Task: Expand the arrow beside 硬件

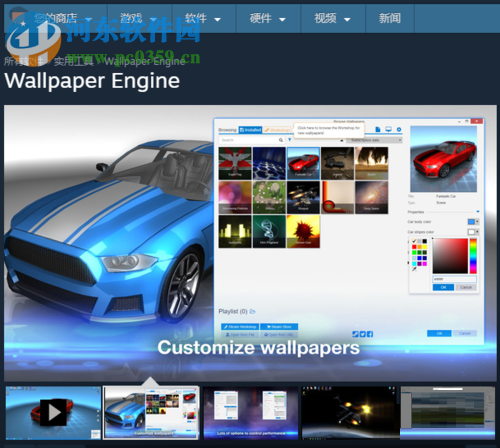Action: 282,20
